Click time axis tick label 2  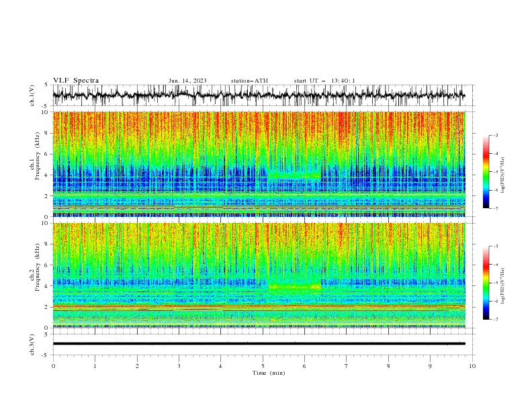(x=137, y=366)
